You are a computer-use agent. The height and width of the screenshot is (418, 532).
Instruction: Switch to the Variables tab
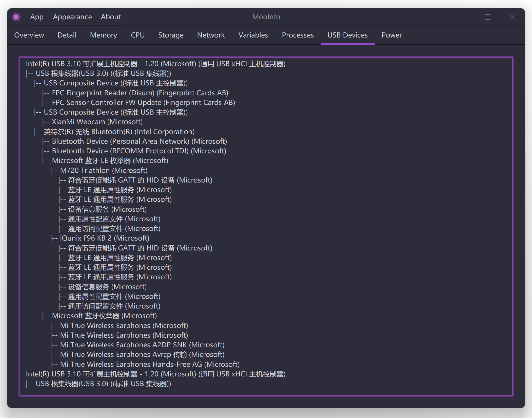[253, 35]
